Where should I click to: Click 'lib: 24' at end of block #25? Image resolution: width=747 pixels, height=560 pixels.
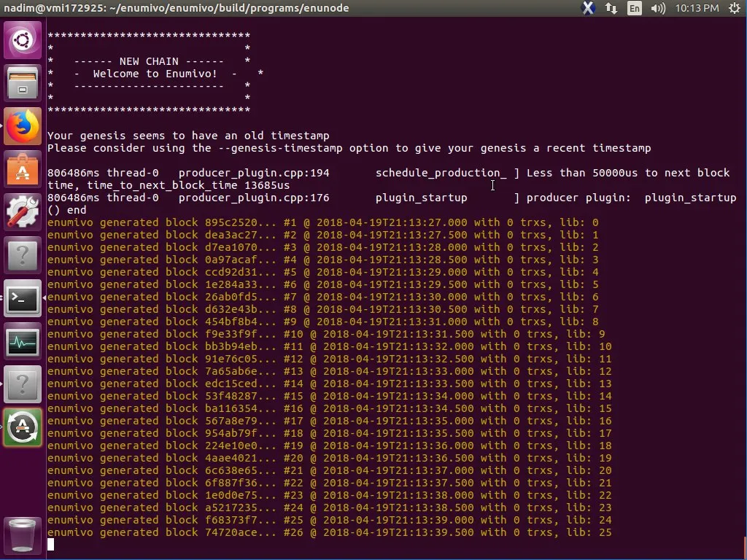click(x=589, y=519)
